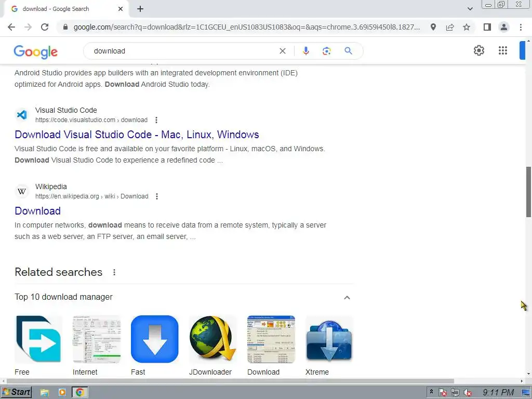Select the Internet download manager thumbnail

pyautogui.click(x=96, y=339)
